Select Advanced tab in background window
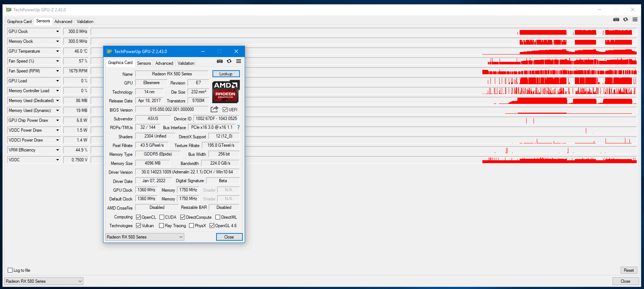 click(63, 21)
